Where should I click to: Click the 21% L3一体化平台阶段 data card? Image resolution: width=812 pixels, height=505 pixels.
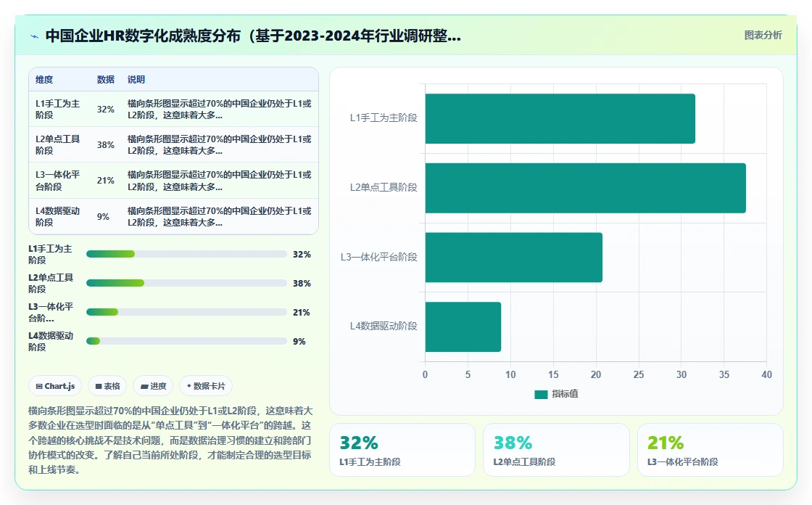pyautogui.click(x=710, y=450)
